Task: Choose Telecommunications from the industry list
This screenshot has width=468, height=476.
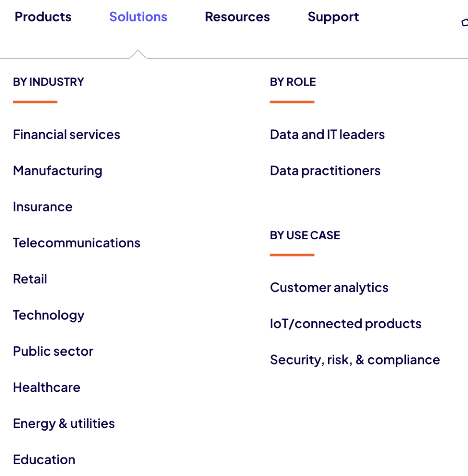Action: [x=76, y=243]
